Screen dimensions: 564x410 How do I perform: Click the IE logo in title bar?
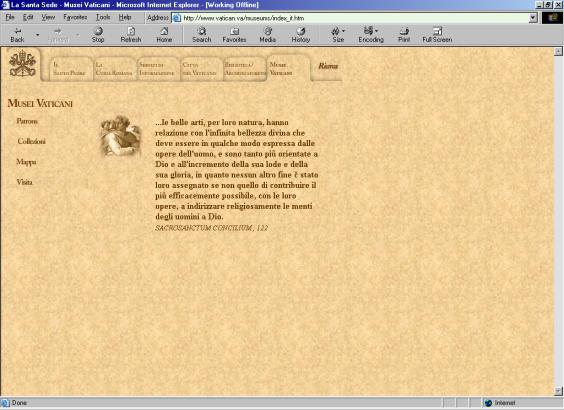(5, 5)
